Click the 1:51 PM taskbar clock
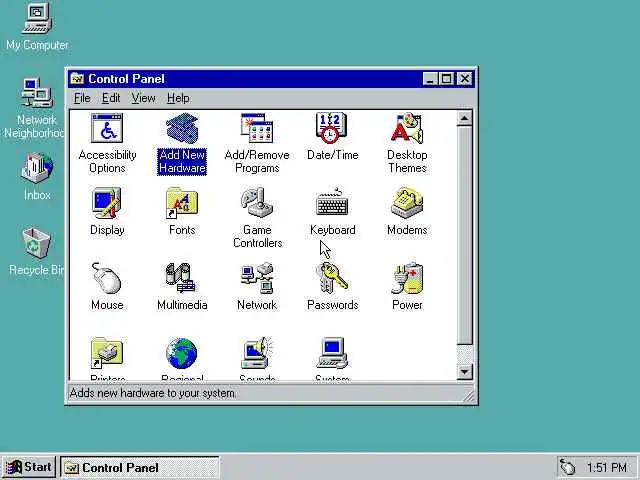 (607, 467)
